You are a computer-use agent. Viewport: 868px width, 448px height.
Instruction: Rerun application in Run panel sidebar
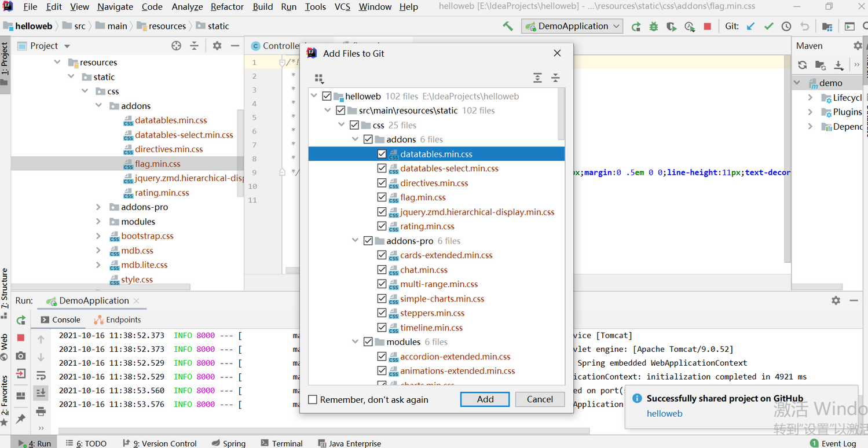click(21, 320)
